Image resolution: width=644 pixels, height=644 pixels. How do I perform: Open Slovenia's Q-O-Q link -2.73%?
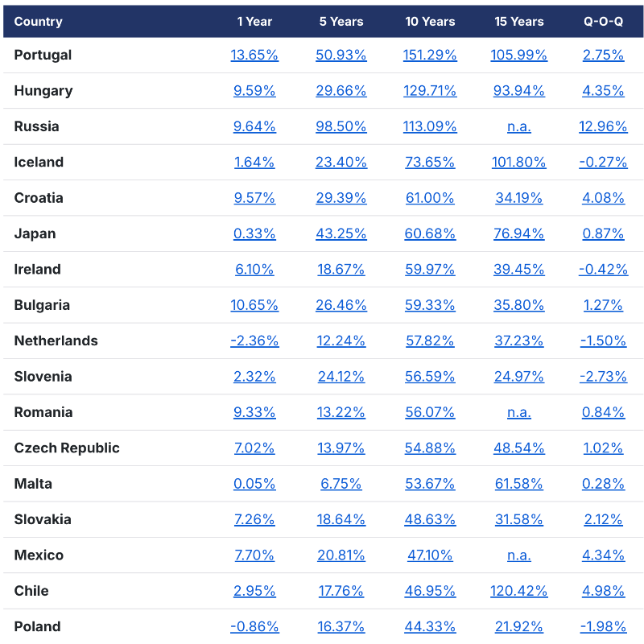pyautogui.click(x=603, y=376)
